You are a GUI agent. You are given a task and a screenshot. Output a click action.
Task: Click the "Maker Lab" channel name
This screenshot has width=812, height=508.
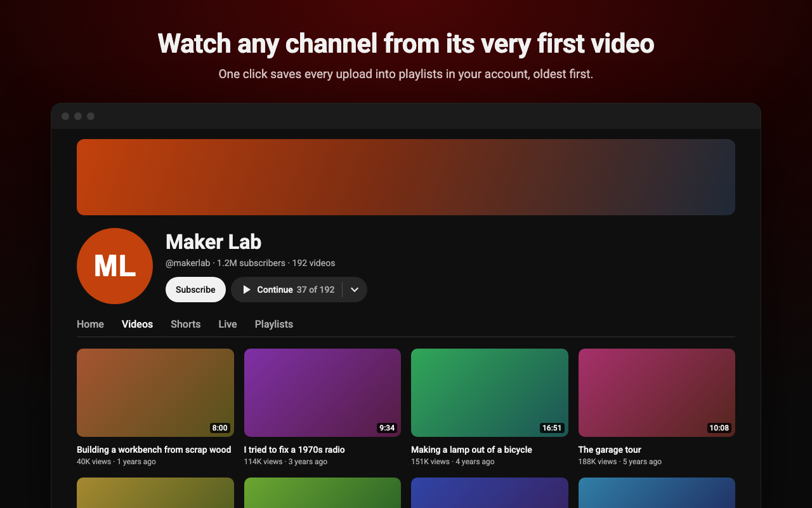(213, 241)
